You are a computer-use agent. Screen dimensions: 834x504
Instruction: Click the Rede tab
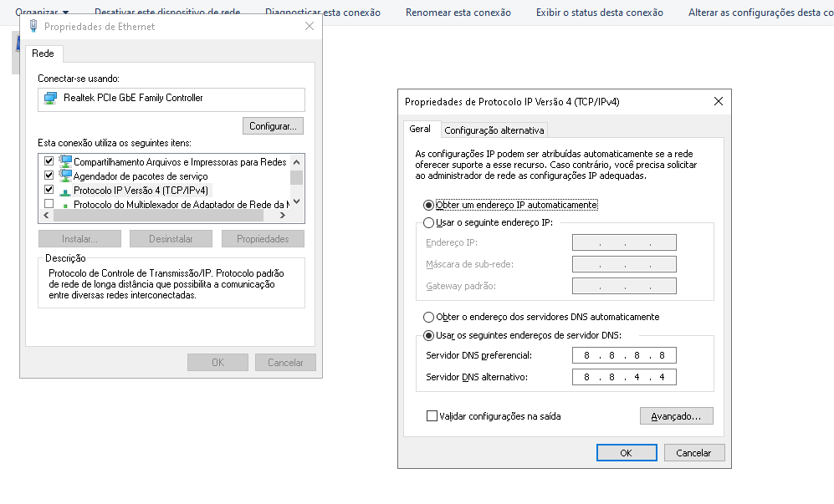click(x=43, y=53)
